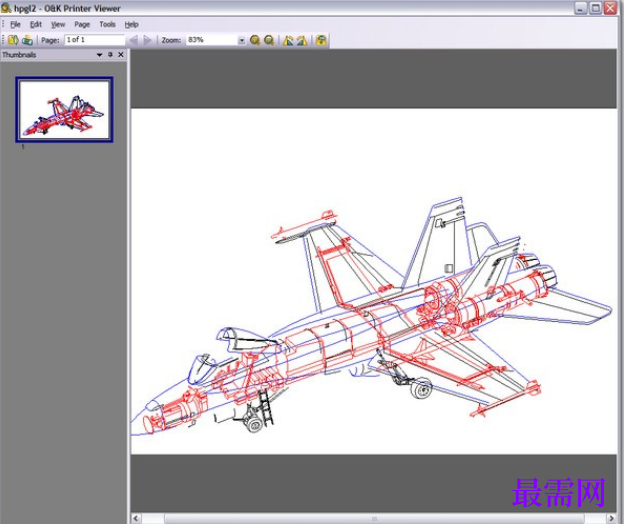Open the Edit menu

36,25
